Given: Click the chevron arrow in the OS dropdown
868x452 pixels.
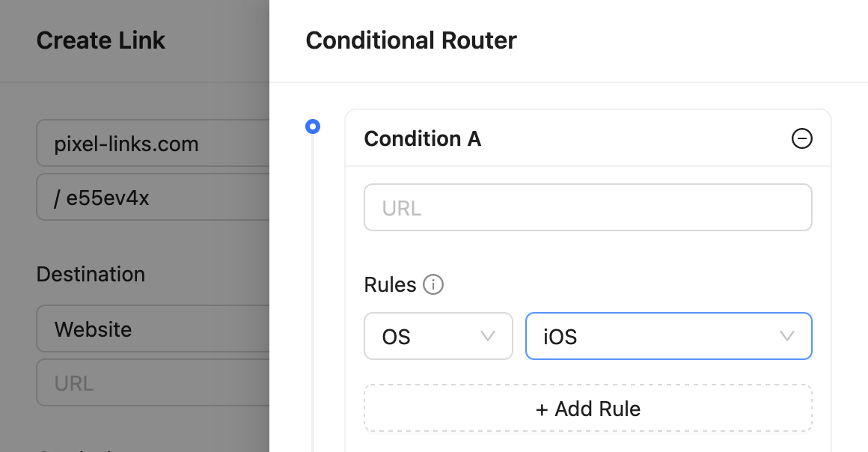Looking at the screenshot, I should click(487, 336).
